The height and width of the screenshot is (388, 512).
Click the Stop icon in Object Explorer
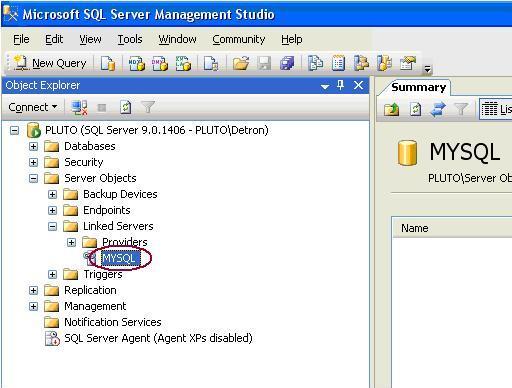click(x=102, y=107)
